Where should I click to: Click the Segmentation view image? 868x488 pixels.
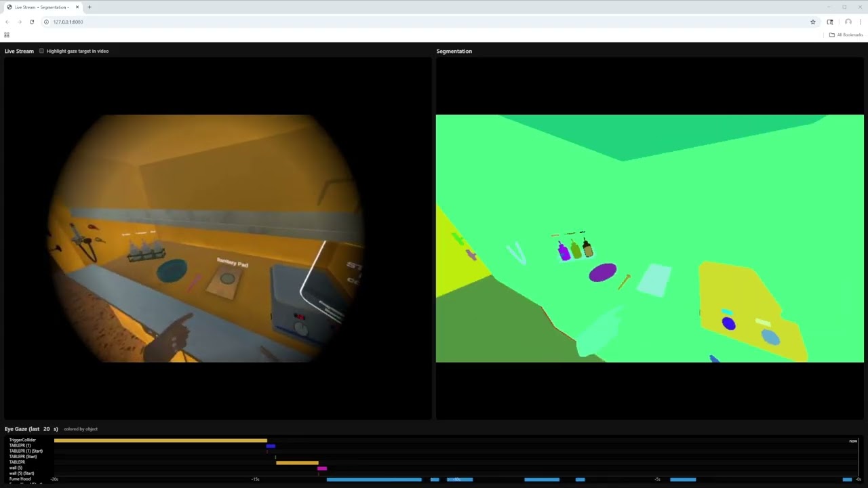click(x=650, y=238)
